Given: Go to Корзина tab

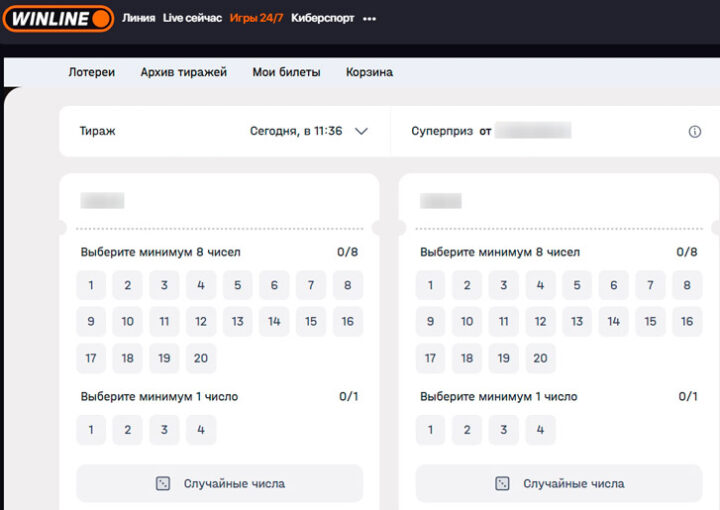Looking at the screenshot, I should [369, 72].
